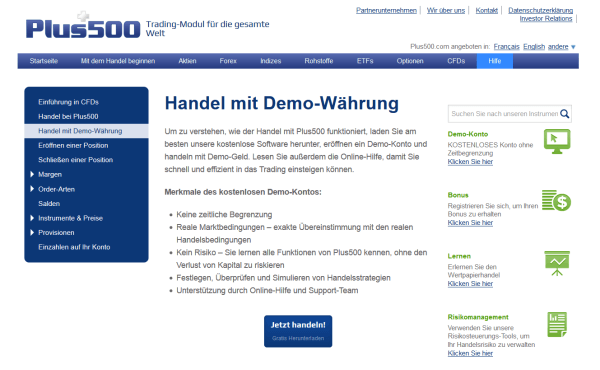
Task: Open the 'Wir über uns' link
Action: tap(446, 10)
